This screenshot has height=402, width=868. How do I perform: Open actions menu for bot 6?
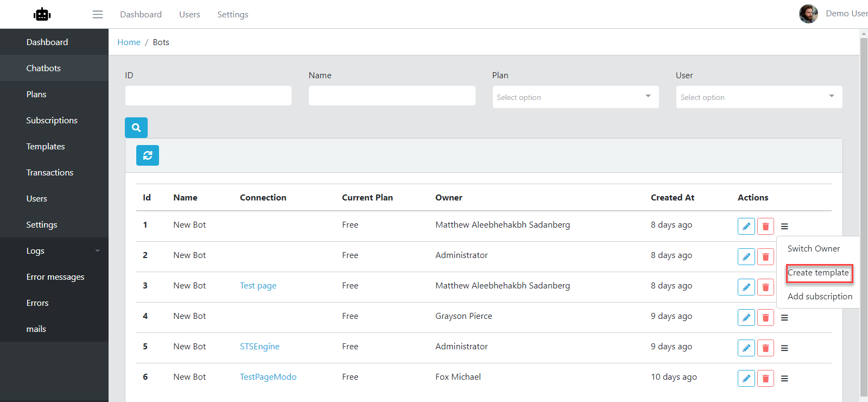(x=784, y=379)
